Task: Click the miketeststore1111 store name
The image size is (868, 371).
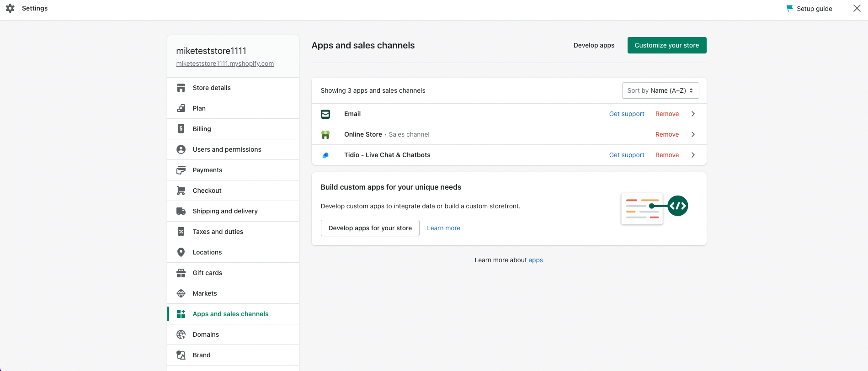Action: [x=211, y=51]
